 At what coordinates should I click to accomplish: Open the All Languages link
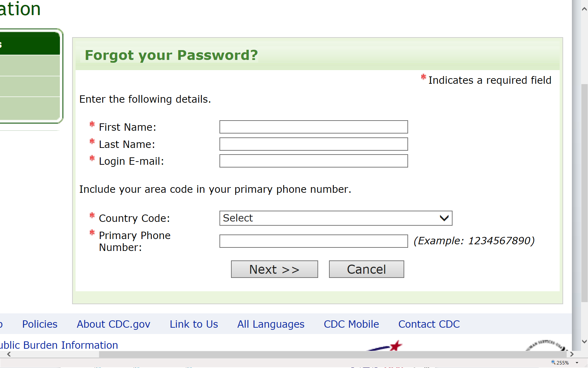pyautogui.click(x=271, y=324)
